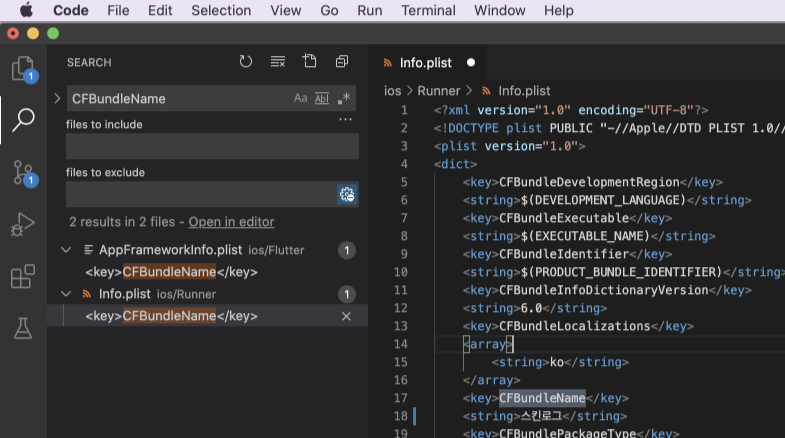Open the Edit menu
Viewport: 785px width, 438px height.
[x=160, y=10]
